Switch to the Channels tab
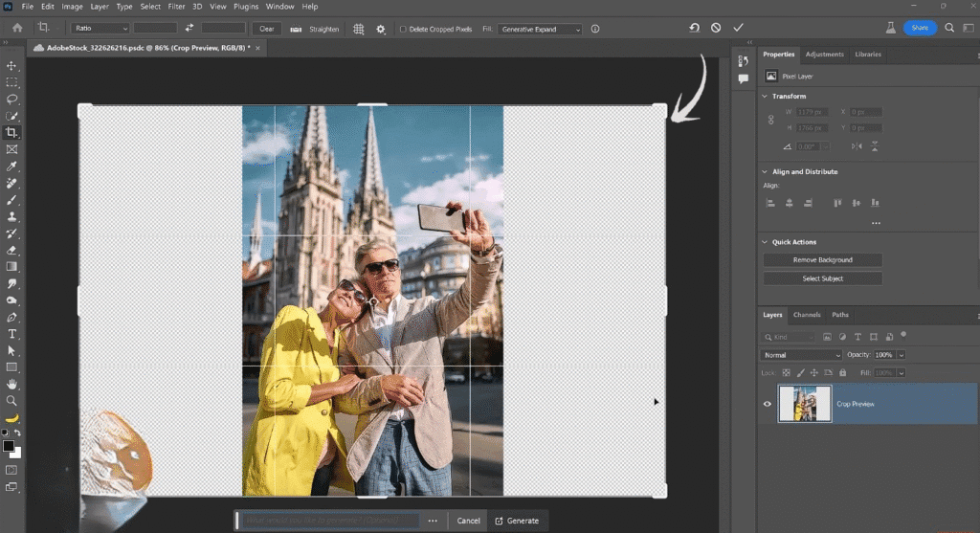980x533 pixels. 807,315
